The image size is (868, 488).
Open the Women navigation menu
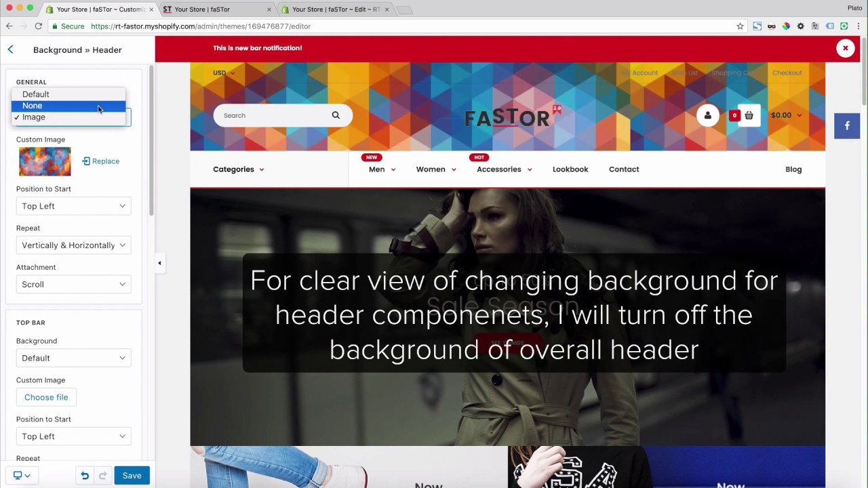pos(435,169)
